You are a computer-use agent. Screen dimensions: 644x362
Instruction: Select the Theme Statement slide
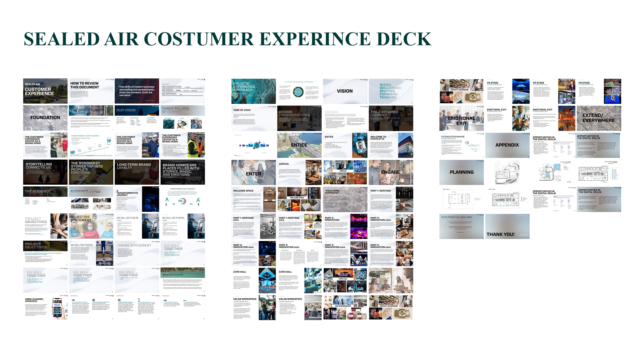click(137, 253)
